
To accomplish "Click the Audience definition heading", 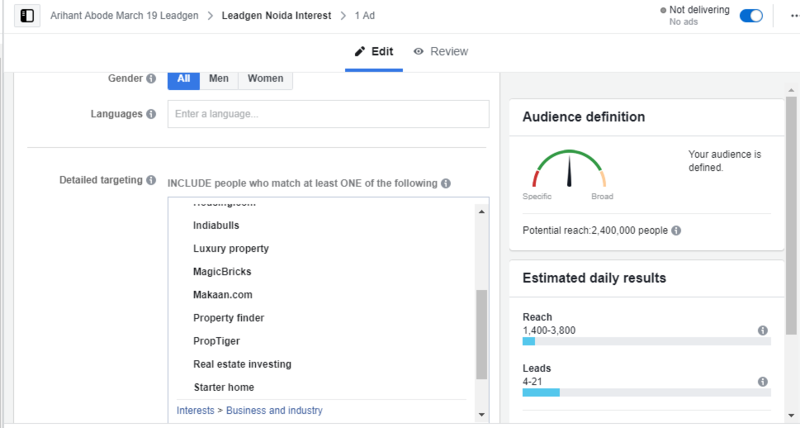I will [584, 117].
